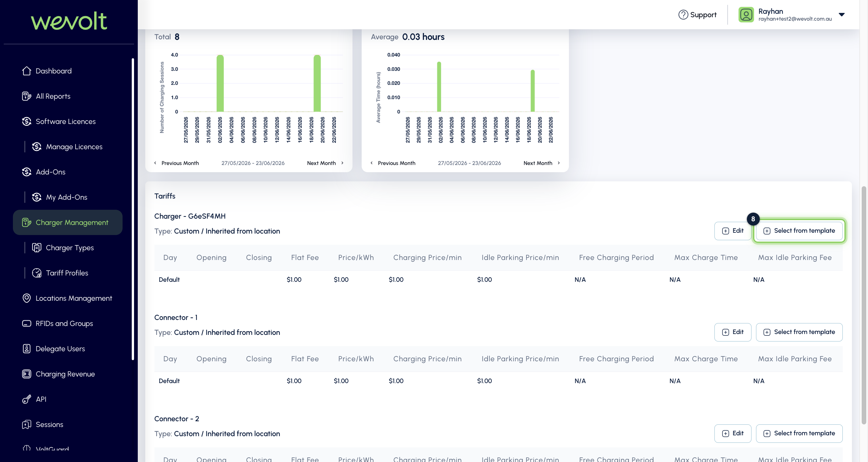This screenshot has width=868, height=462.
Task: Go to Previous Month on sessions chart
Action: coord(177,163)
